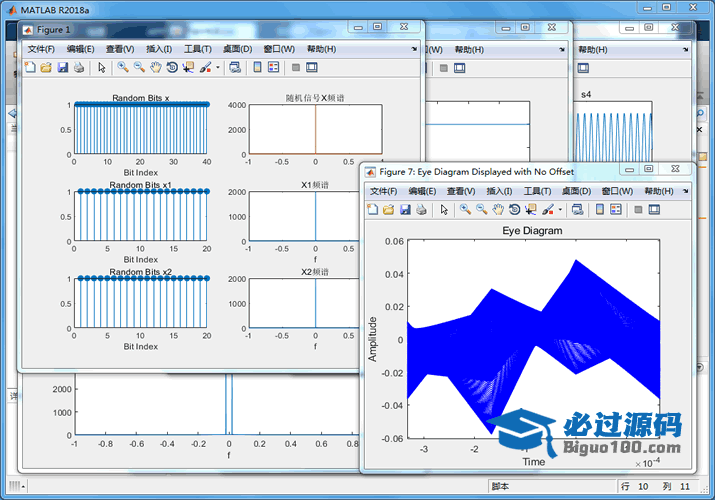Open 工具(T) menu in Figure 1
715x500 pixels.
tap(198, 49)
